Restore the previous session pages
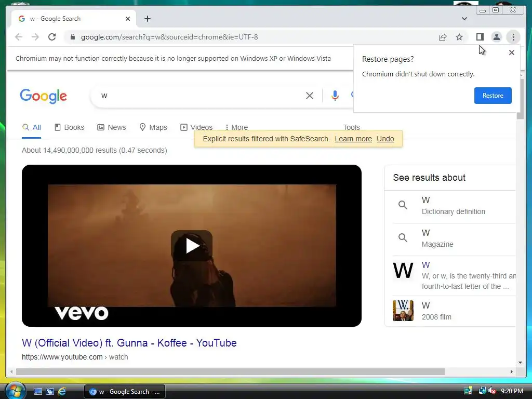Screen dimensions: 532x399 tap(493, 96)
